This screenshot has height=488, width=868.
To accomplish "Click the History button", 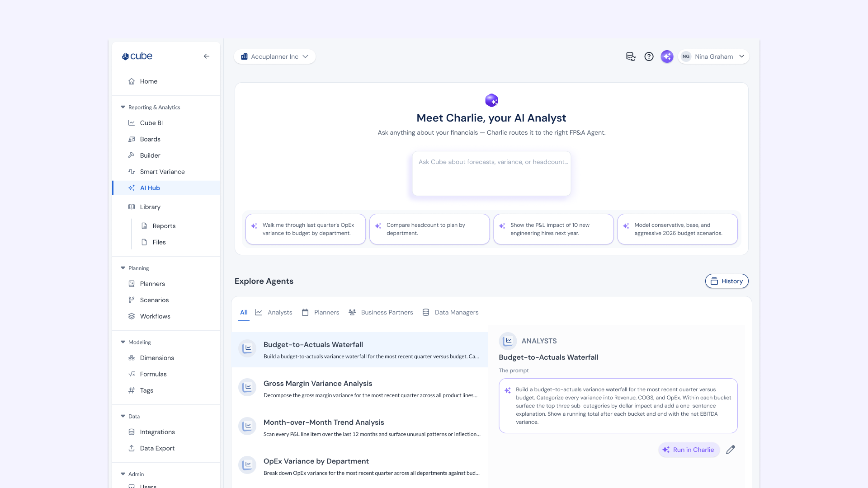I will 726,281.
